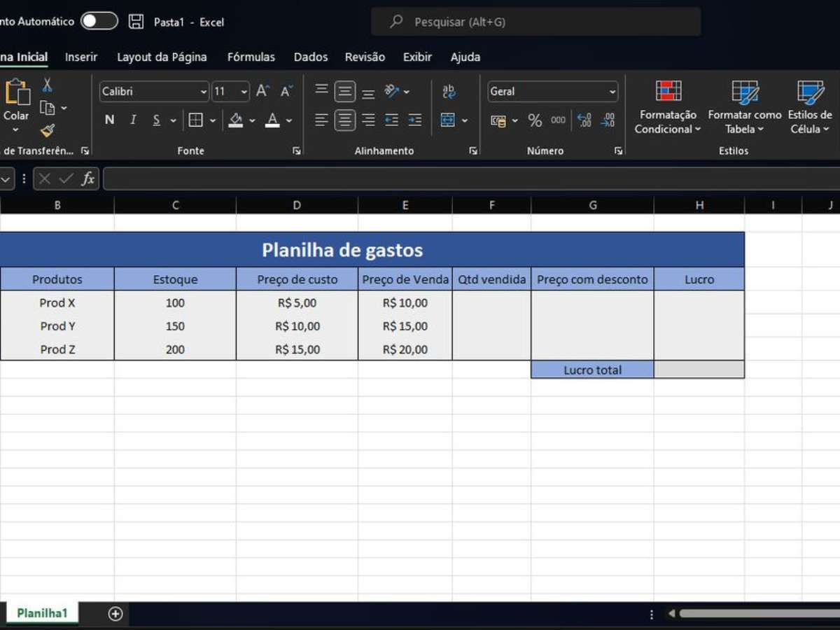Screen dimensions: 840x630
Task: Click the fx insert function button
Action: click(89, 178)
